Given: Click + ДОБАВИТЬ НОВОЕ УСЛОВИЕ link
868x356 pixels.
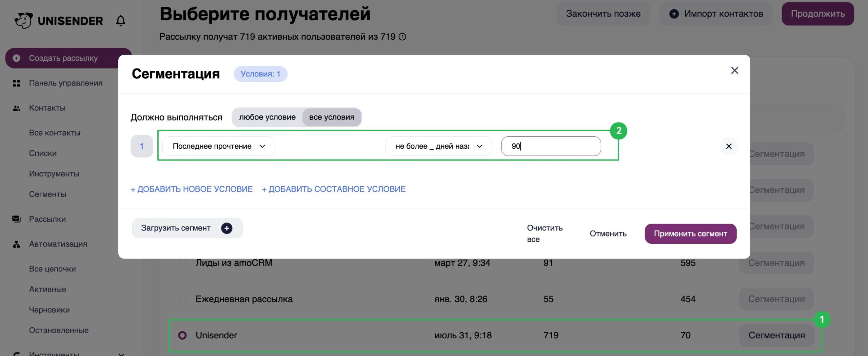Looking at the screenshot, I should [192, 189].
